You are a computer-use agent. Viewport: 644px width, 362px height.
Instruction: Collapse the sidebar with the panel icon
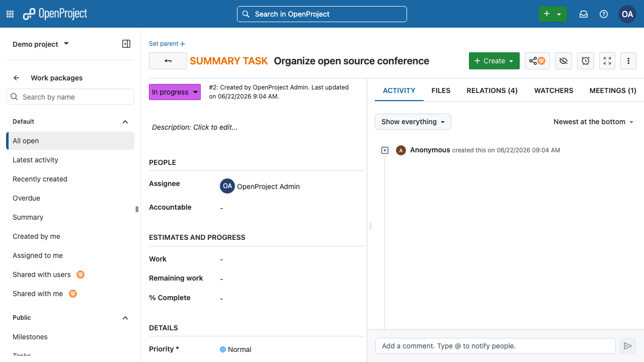[126, 44]
